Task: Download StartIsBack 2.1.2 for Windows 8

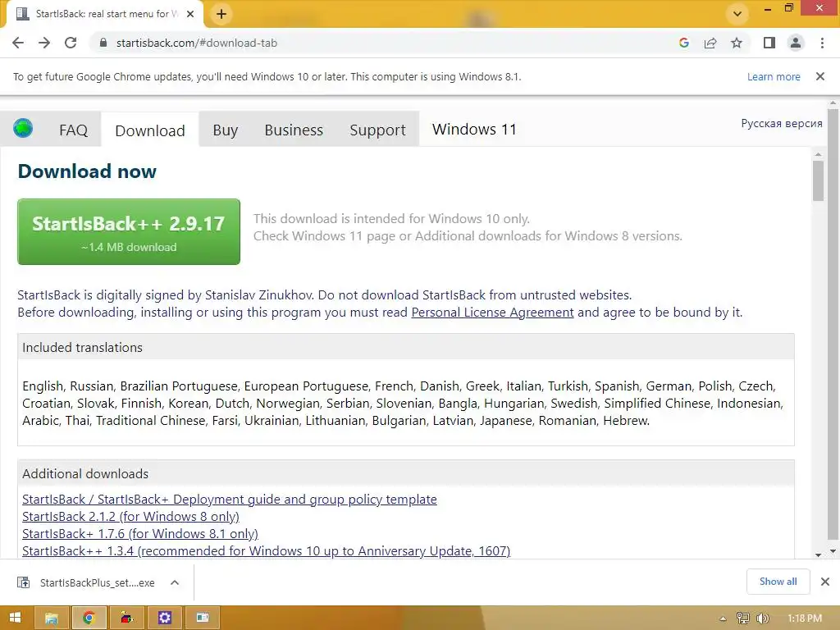Action: 130,517
